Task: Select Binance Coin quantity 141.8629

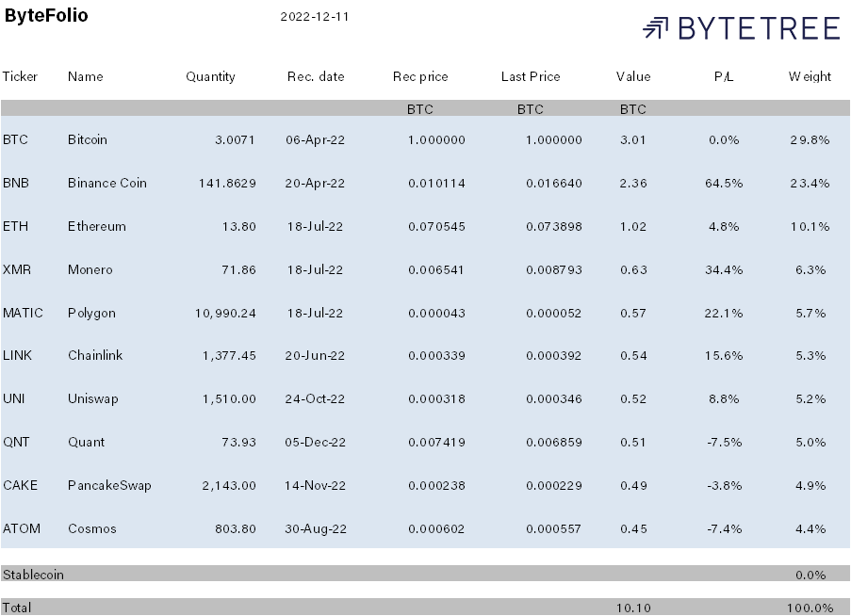Action: (x=227, y=183)
